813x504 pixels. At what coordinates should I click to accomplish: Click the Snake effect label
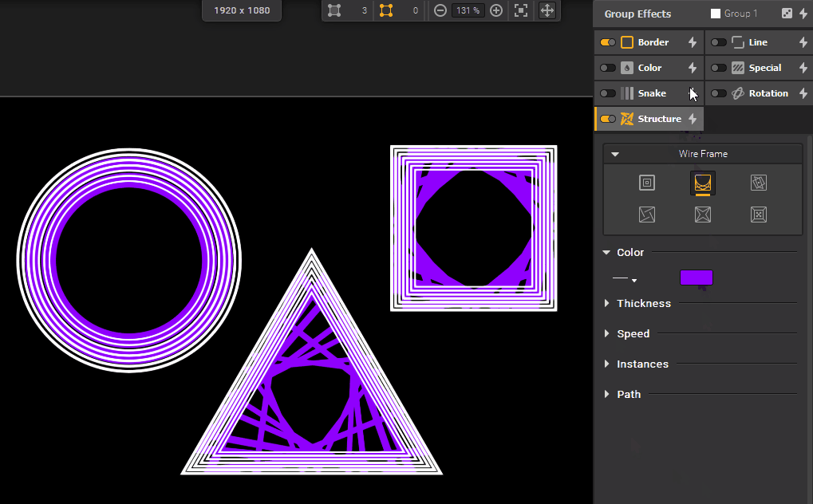coord(652,93)
